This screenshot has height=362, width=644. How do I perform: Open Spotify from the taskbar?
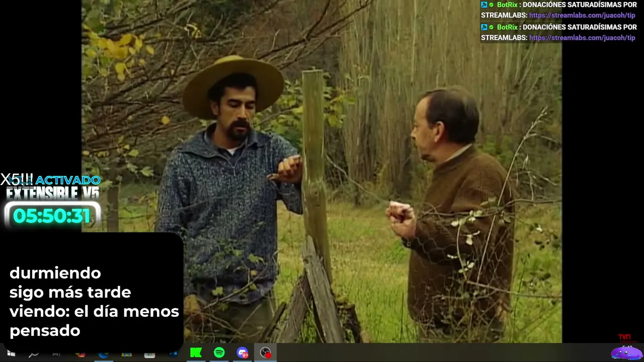pyautogui.click(x=219, y=353)
